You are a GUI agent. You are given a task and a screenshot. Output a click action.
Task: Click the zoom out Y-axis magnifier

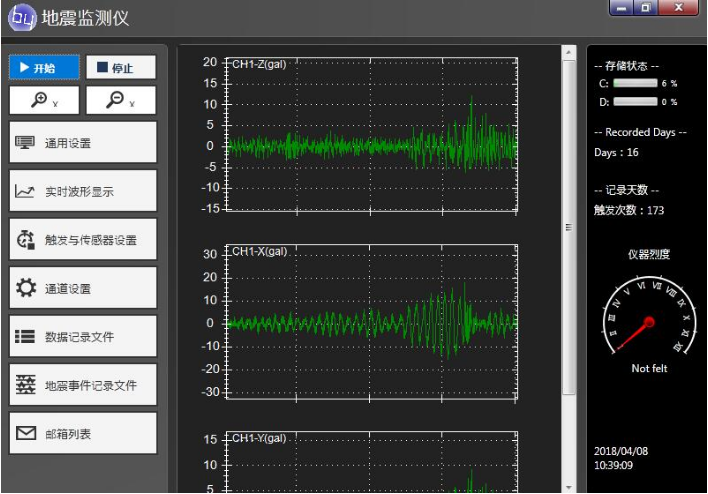point(120,99)
